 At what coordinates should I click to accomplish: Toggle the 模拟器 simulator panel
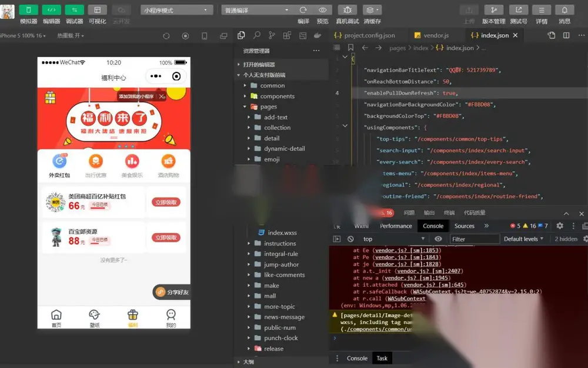click(x=28, y=10)
